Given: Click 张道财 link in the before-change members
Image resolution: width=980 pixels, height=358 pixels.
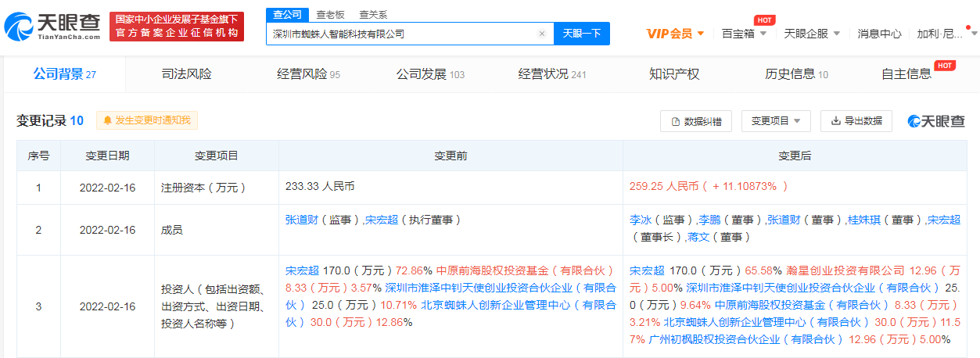Looking at the screenshot, I should pyautogui.click(x=303, y=221).
